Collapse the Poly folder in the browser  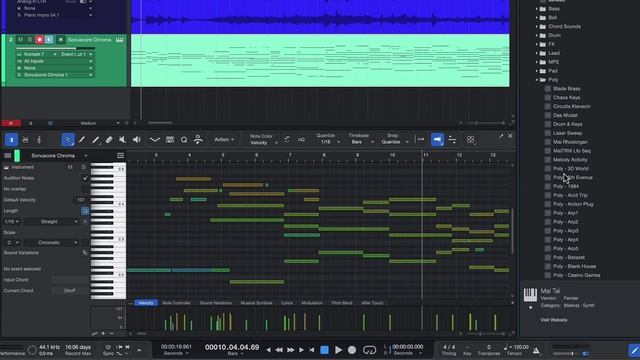pos(537,80)
